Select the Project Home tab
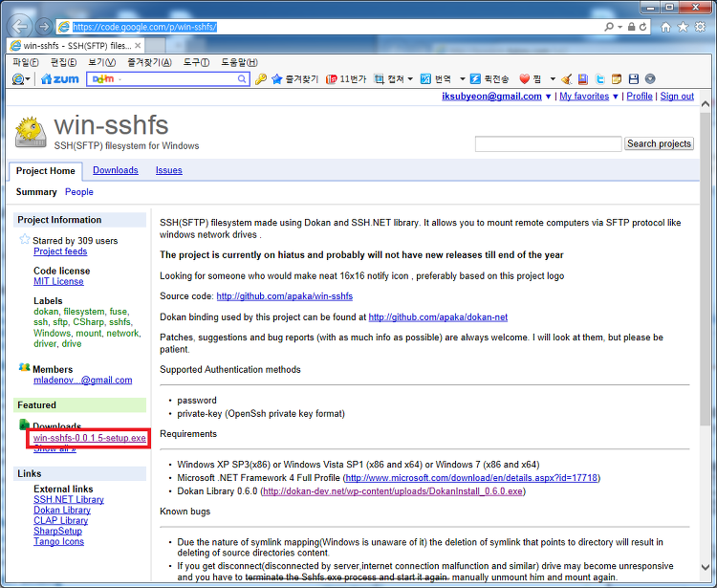 45,171
